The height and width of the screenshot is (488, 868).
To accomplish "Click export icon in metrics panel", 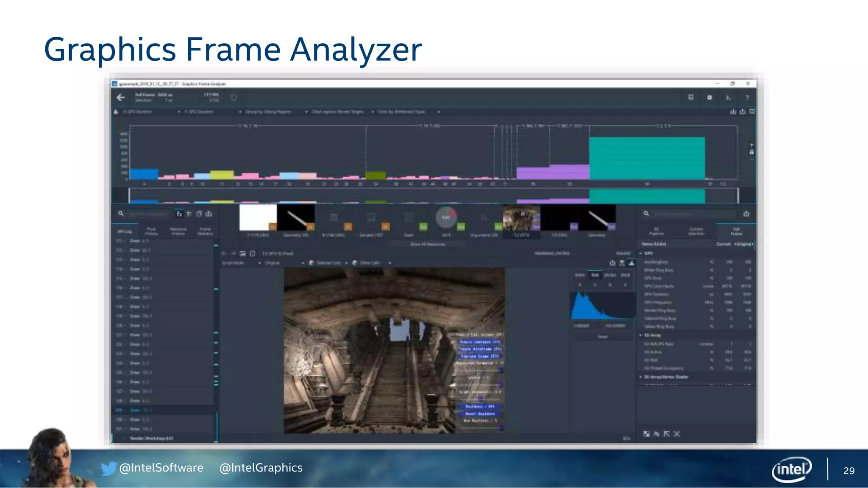I will click(746, 214).
